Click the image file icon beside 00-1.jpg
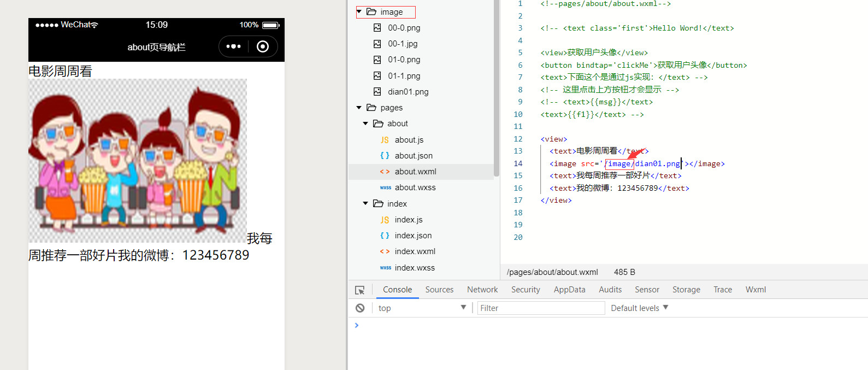 [x=377, y=44]
